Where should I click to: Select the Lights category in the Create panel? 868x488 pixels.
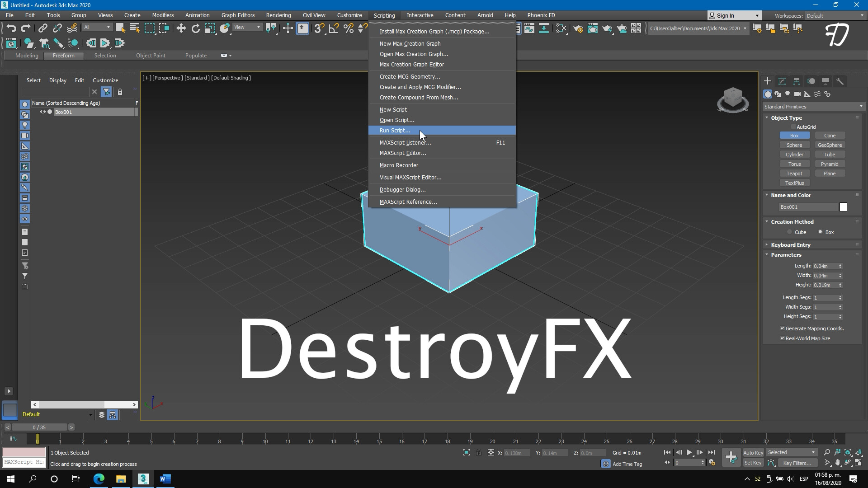(787, 94)
